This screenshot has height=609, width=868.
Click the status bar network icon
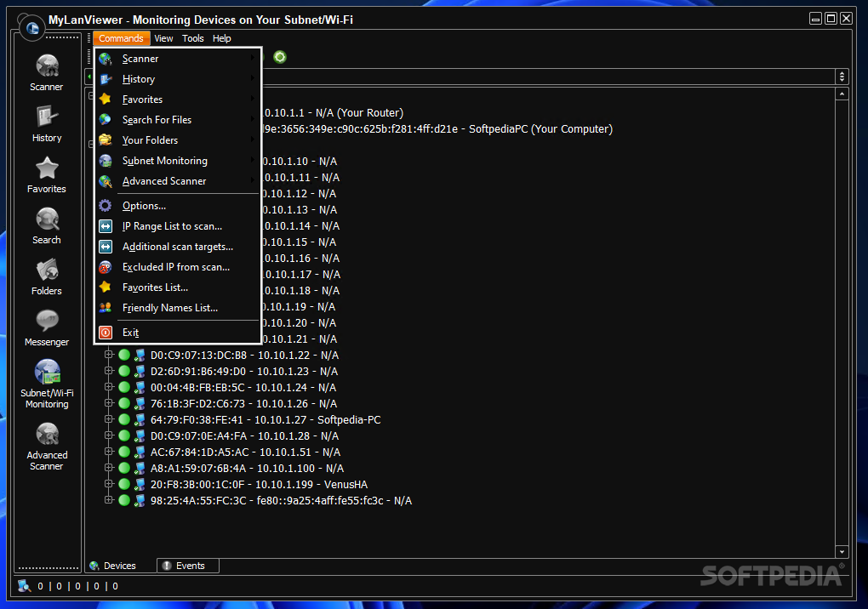[x=24, y=586]
